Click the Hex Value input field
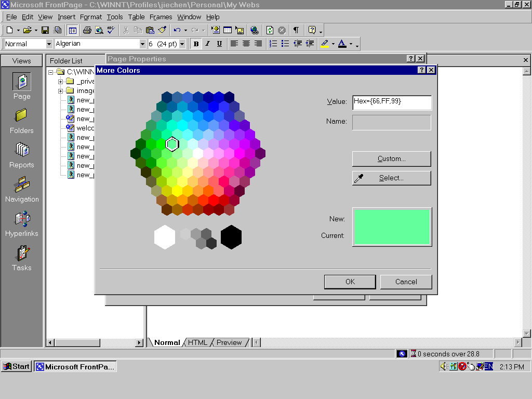Screen dimensions: 532x399 (x=391, y=102)
